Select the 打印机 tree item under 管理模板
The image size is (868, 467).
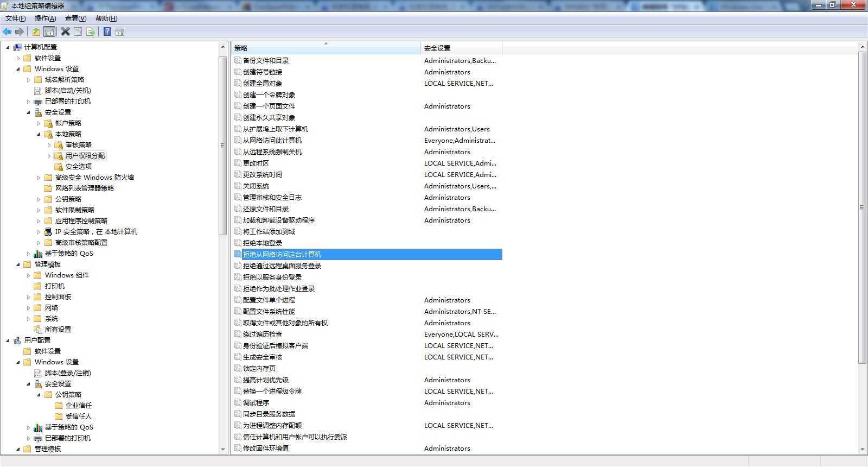point(54,286)
